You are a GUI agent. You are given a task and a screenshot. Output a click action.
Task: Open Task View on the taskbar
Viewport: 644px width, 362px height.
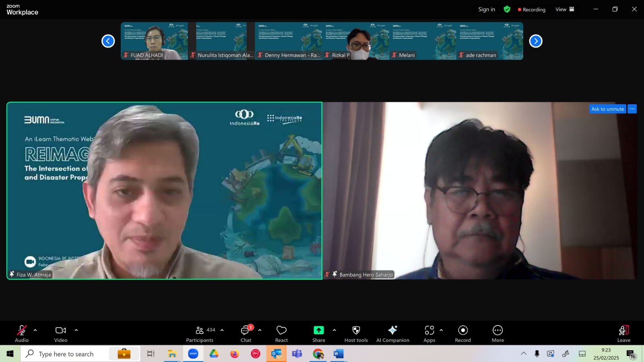point(151,354)
